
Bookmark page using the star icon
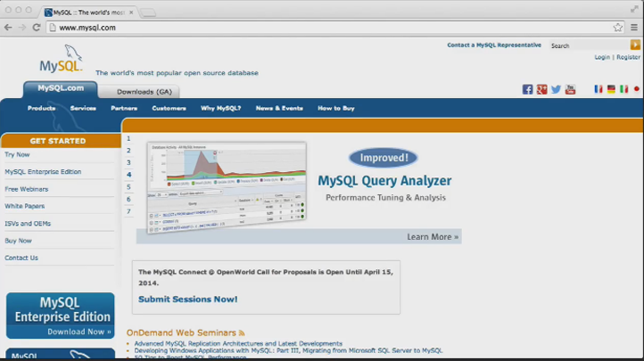618,28
